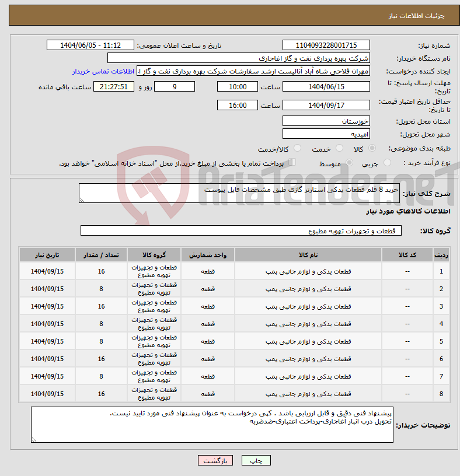Choose the متوسط purchase type radio
This screenshot has width=460, height=476.
pos(350,163)
